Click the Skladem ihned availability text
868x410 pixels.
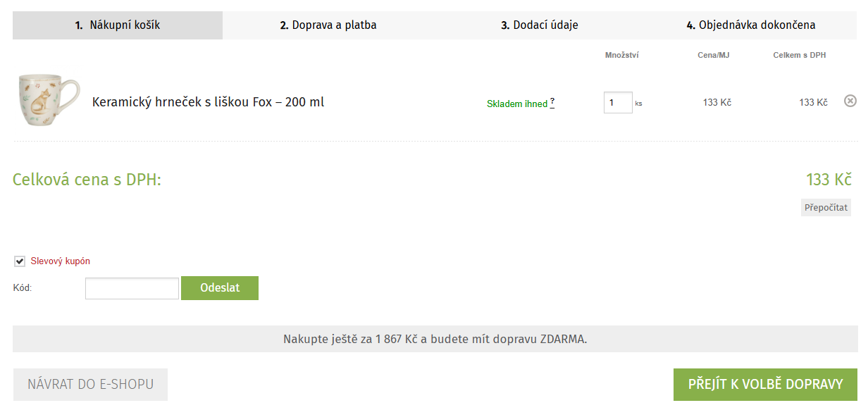coord(516,104)
